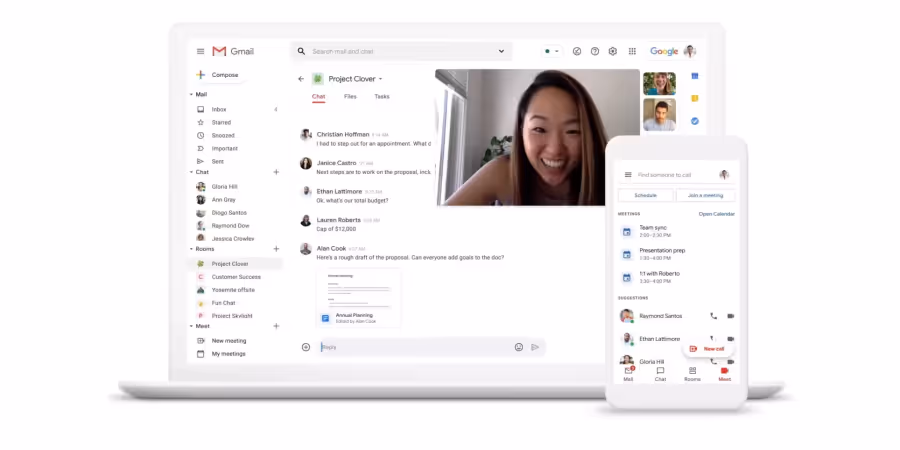Focus the Search mail and chat field
The height and width of the screenshot is (450, 900).
pyautogui.click(x=401, y=51)
